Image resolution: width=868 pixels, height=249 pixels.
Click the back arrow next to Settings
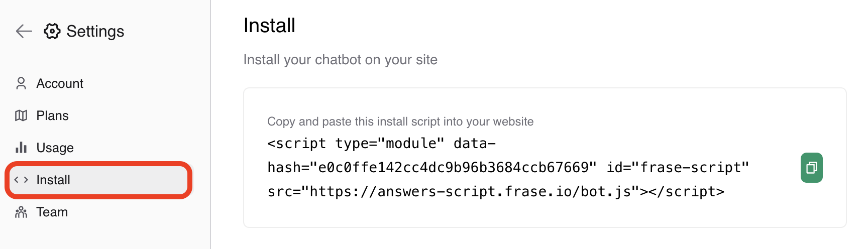(x=24, y=31)
